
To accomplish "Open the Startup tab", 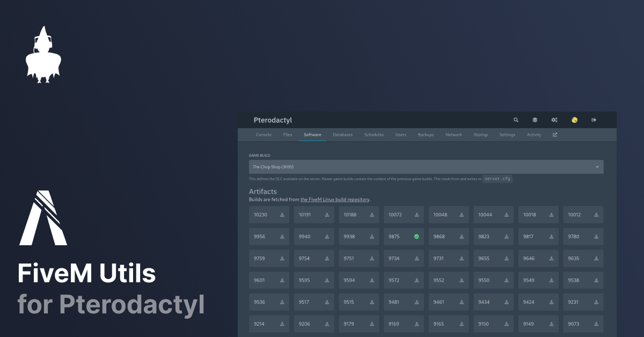I will [x=481, y=135].
